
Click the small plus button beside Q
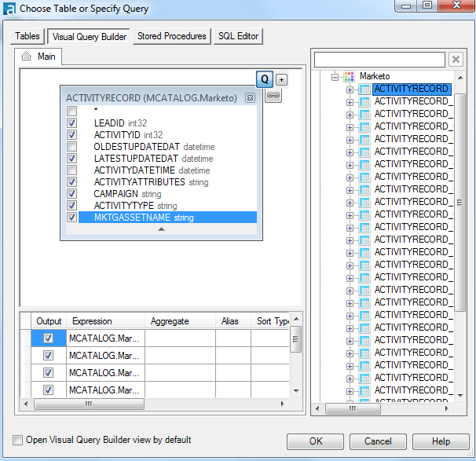(282, 79)
